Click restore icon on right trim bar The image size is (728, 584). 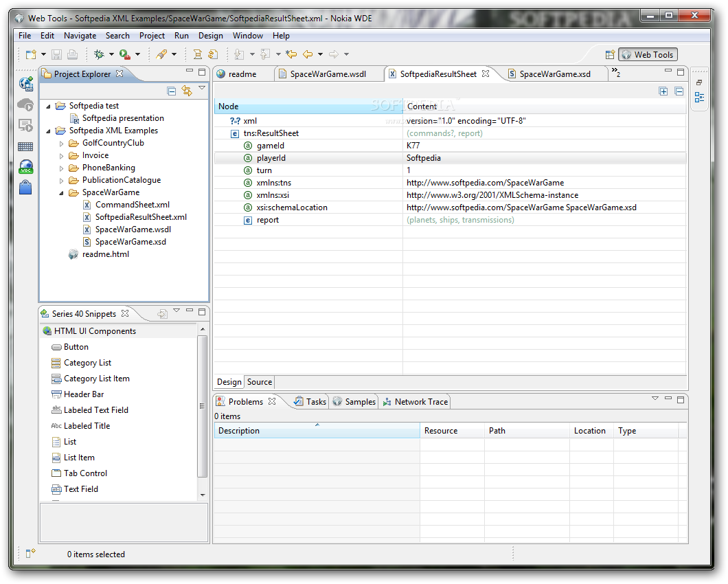tap(699, 82)
